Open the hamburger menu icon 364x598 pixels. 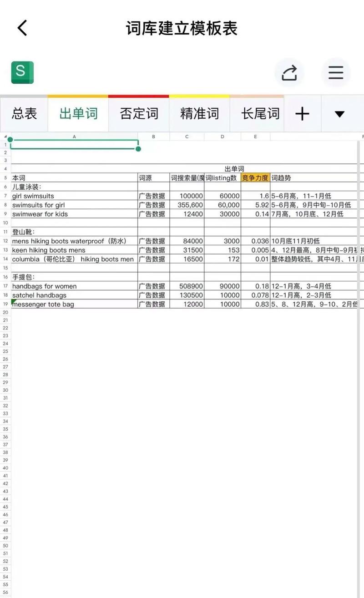(335, 72)
